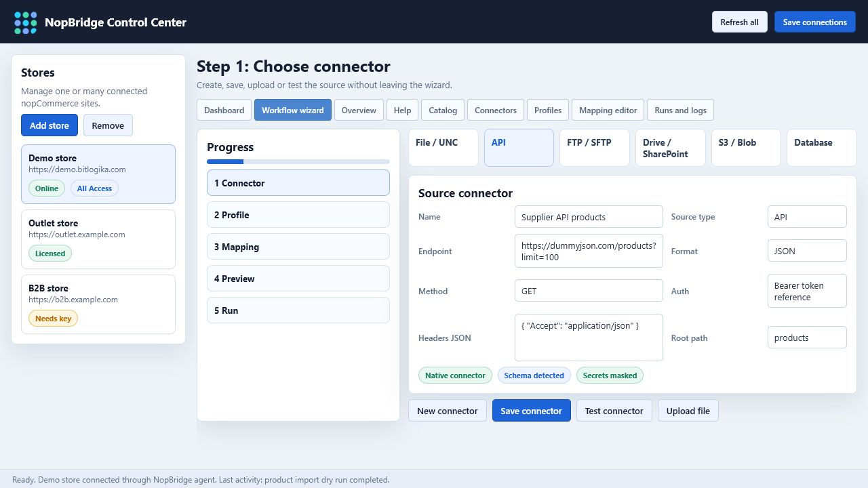Image resolution: width=868 pixels, height=488 pixels.
Task: Click the Licensed badge on Outlet store
Action: 50,253
